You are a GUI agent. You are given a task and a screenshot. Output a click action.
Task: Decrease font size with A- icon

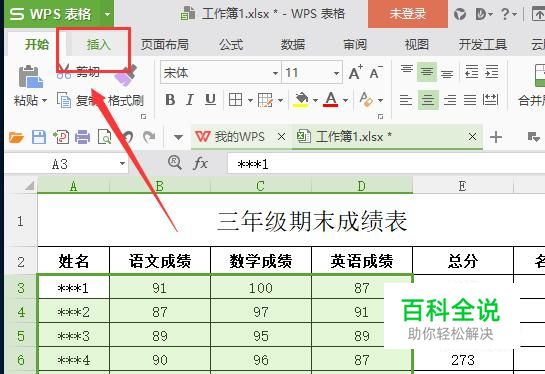click(x=376, y=73)
